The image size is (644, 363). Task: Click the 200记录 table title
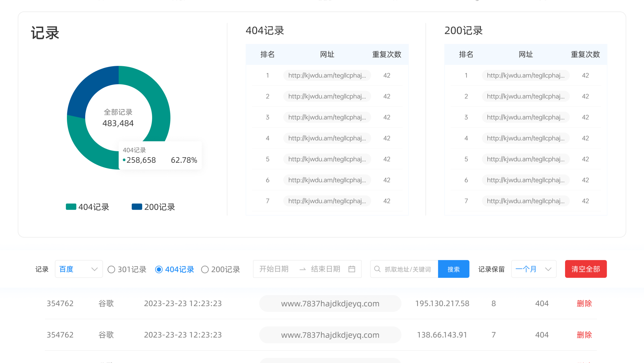tap(463, 31)
